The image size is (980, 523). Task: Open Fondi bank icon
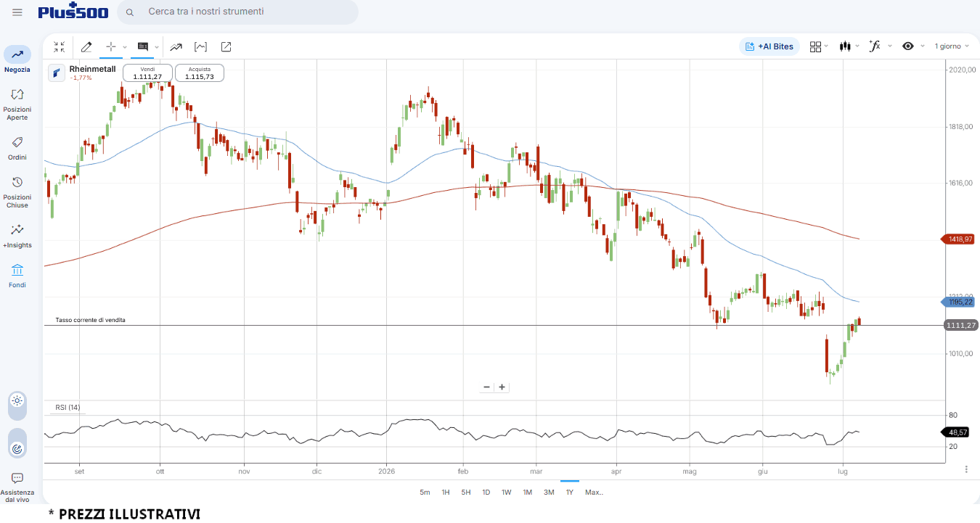17,276
